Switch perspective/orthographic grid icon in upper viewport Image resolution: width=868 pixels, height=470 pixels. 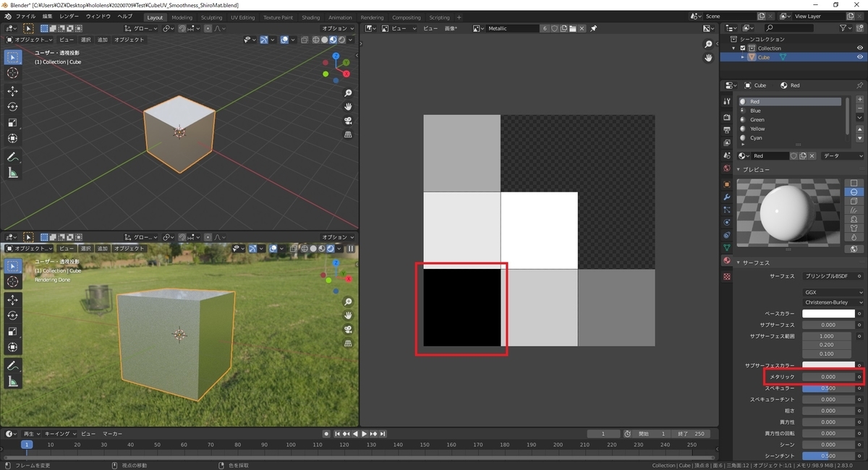tap(348, 134)
